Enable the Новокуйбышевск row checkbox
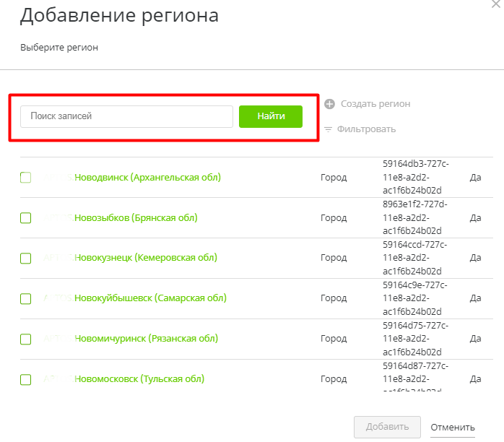This screenshot has width=504, height=442. tap(26, 298)
